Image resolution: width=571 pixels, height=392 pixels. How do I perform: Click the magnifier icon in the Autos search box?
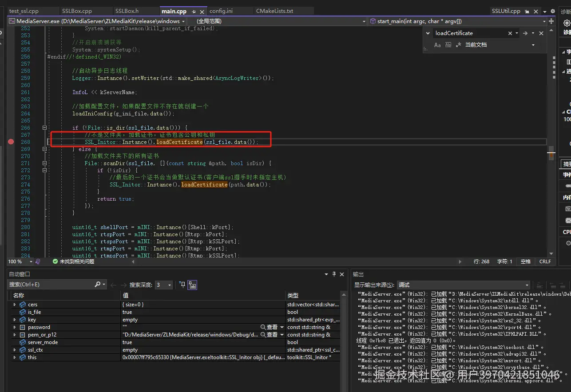[98, 285]
